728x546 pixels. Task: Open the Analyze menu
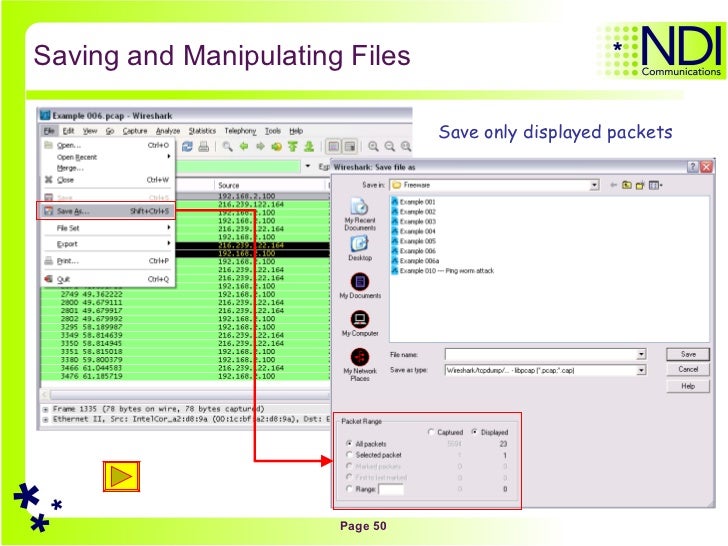(x=168, y=131)
